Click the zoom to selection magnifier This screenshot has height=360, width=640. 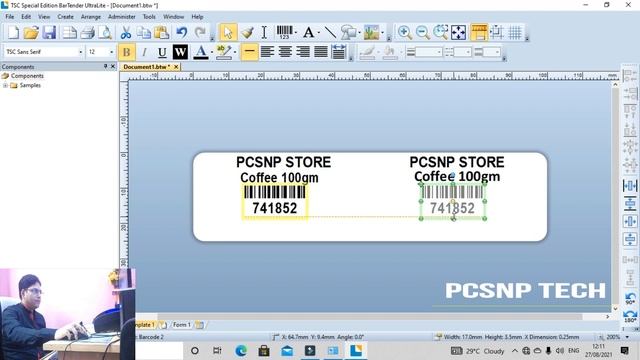pos(440,33)
